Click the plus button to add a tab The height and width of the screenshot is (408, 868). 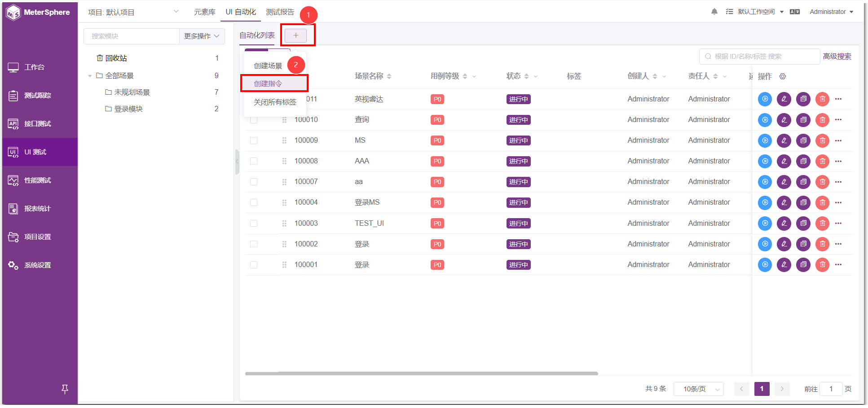295,35
